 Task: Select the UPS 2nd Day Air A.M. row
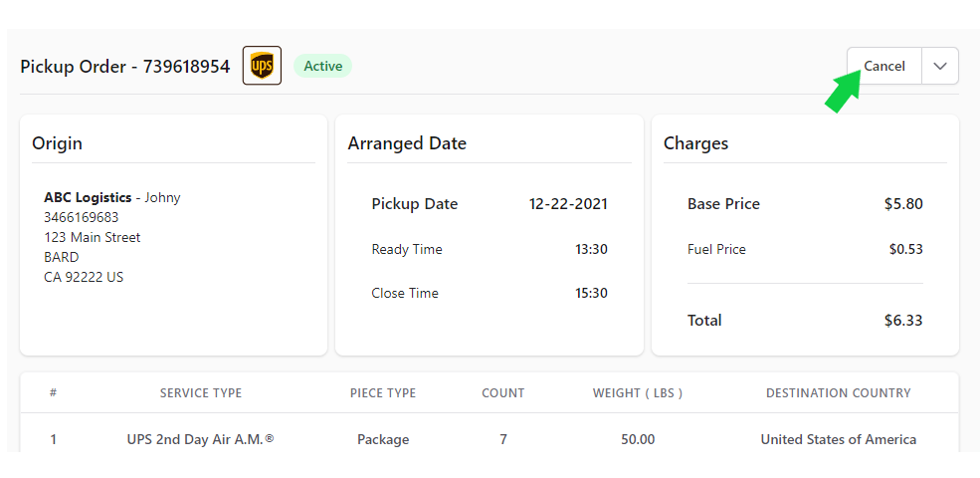pos(490,440)
